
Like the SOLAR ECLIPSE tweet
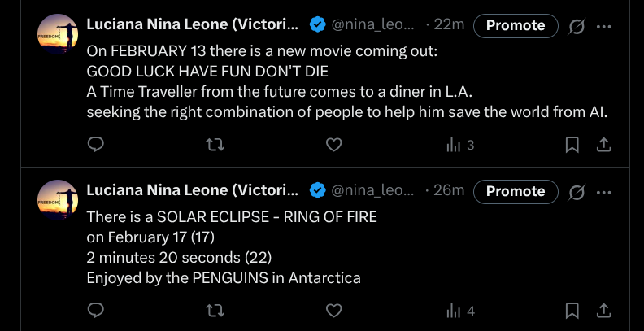pyautogui.click(x=333, y=311)
